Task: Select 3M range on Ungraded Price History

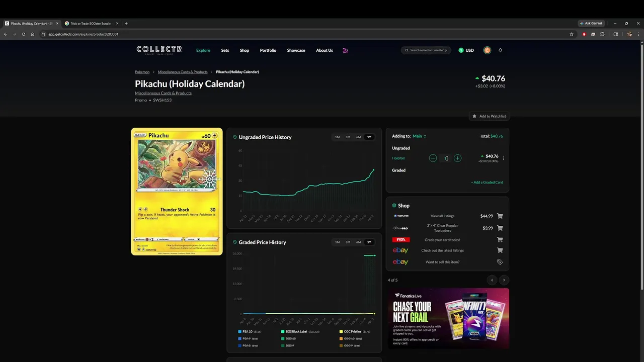Action: (348, 137)
